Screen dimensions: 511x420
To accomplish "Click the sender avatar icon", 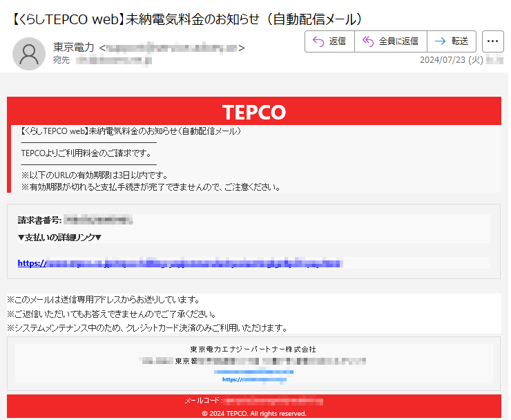I will 29,54.
